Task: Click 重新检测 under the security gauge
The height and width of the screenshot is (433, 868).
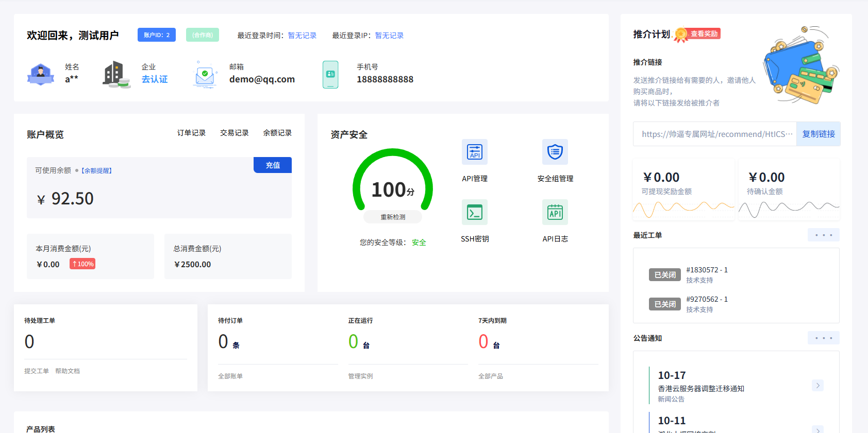Action: click(393, 217)
